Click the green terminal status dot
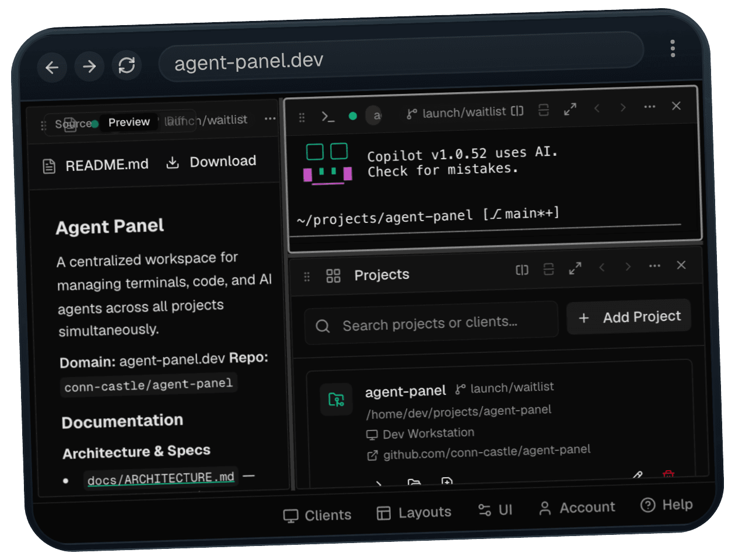This screenshot has height=560, width=735. click(x=352, y=116)
